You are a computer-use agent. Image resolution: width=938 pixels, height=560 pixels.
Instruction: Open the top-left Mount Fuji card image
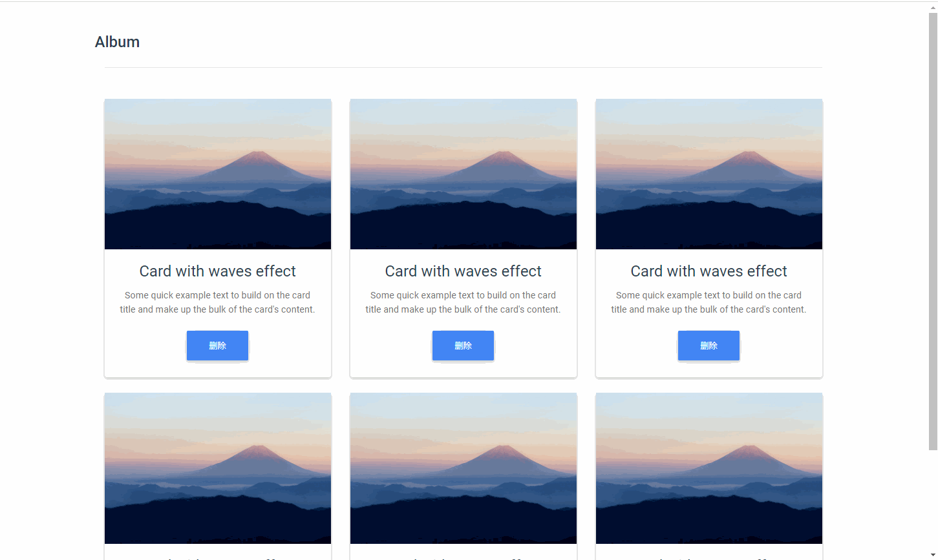(218, 174)
